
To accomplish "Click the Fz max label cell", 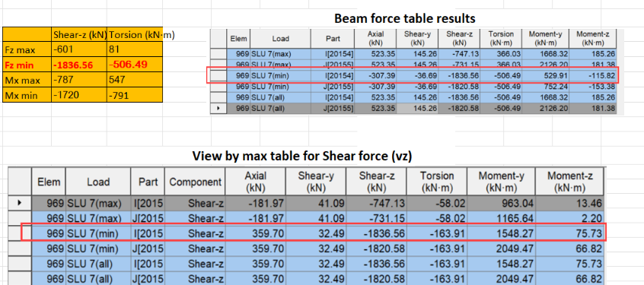I will pyautogui.click(x=27, y=50).
